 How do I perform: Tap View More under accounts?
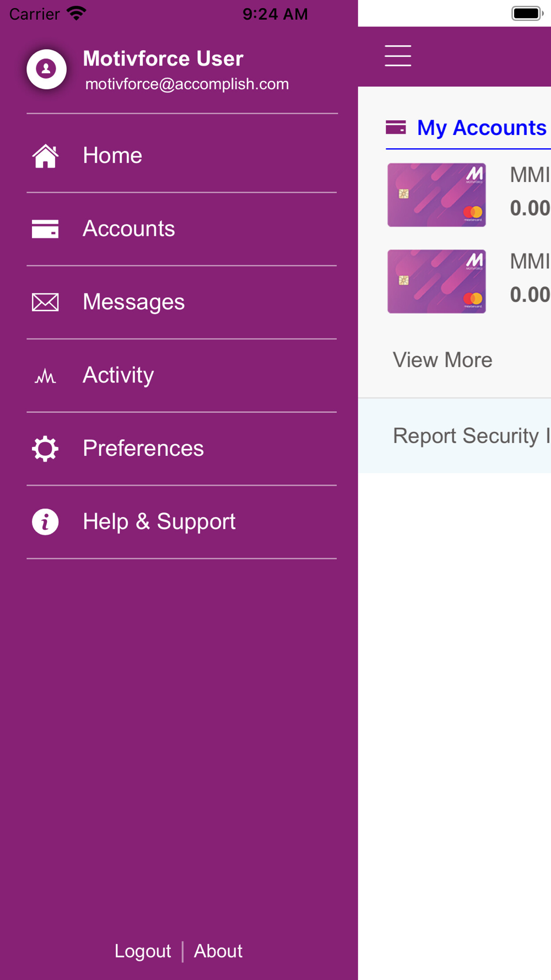coord(442,360)
